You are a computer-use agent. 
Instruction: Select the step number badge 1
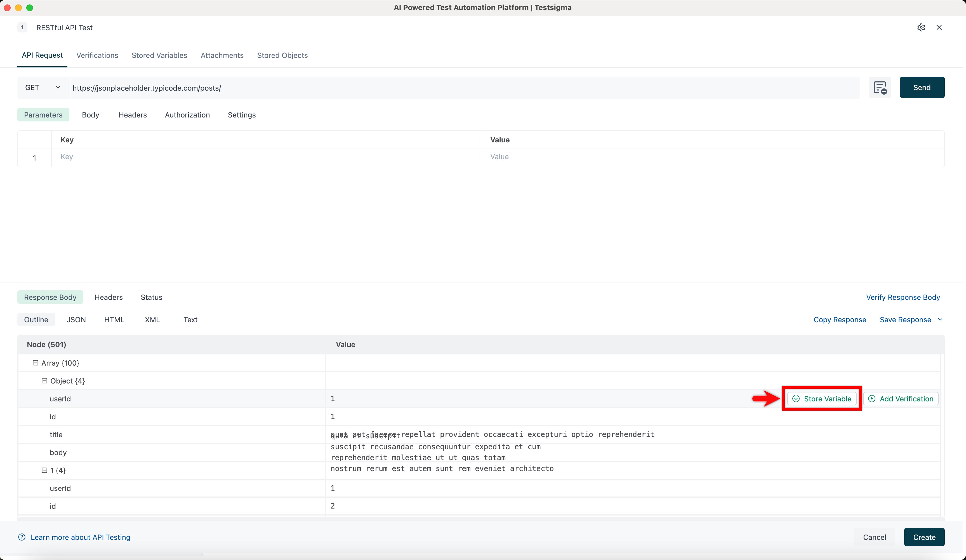tap(22, 27)
